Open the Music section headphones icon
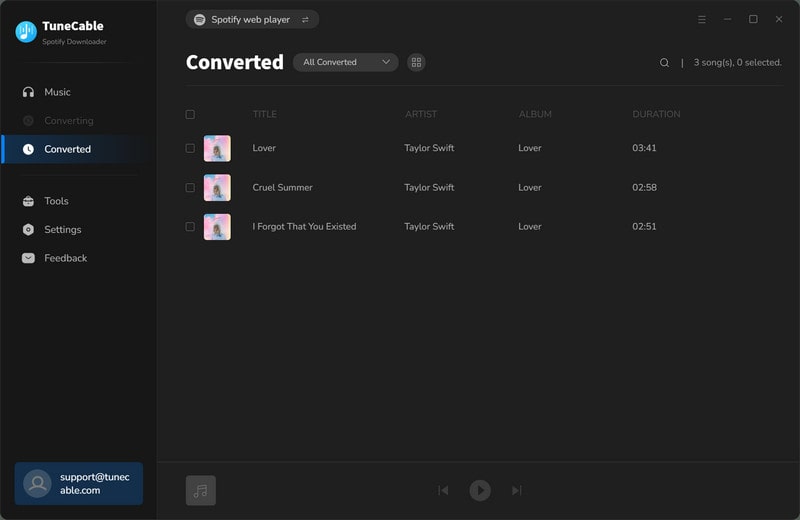Screen dimensions: 800x520 (x=28, y=92)
